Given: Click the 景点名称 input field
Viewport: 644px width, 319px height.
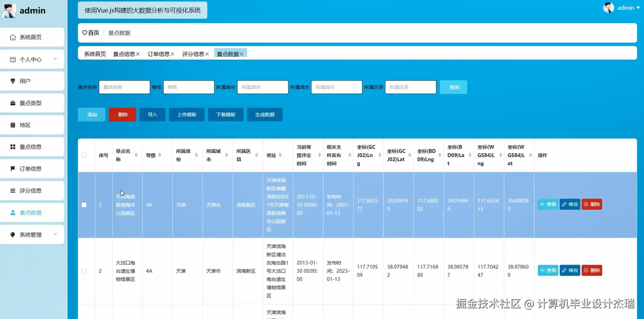Looking at the screenshot, I should (x=124, y=87).
